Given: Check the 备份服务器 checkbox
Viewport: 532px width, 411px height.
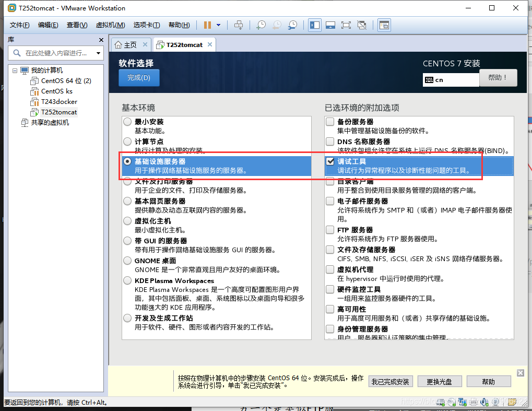Looking at the screenshot, I should [x=330, y=122].
